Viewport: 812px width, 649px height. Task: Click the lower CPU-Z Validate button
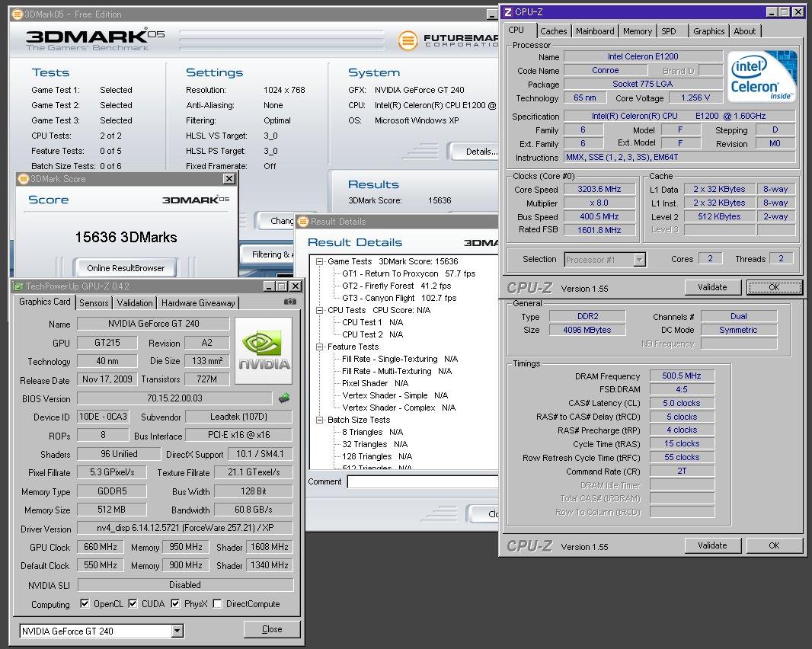pos(712,545)
